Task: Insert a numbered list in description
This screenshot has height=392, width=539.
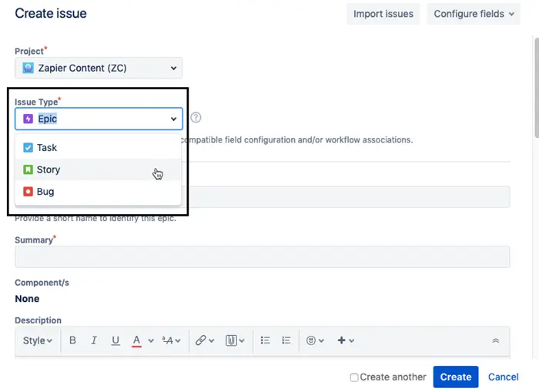Action: (286, 340)
